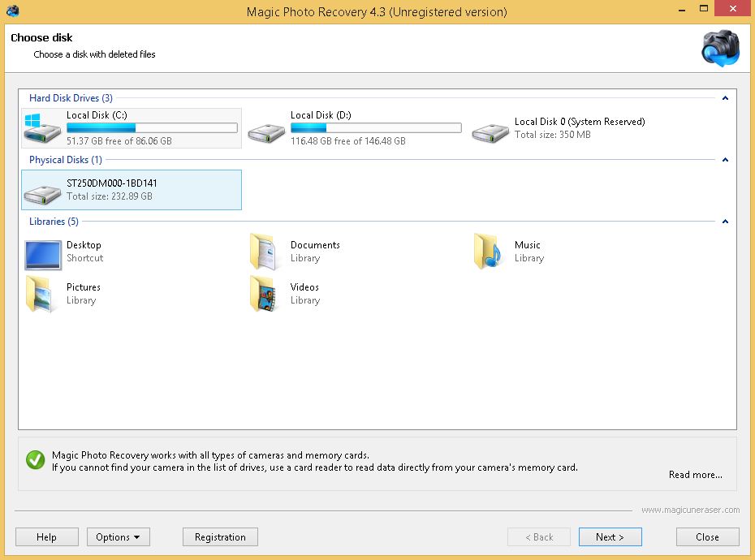Click the app icon in title bar
Image resolution: width=755 pixels, height=560 pixels.
click(13, 11)
